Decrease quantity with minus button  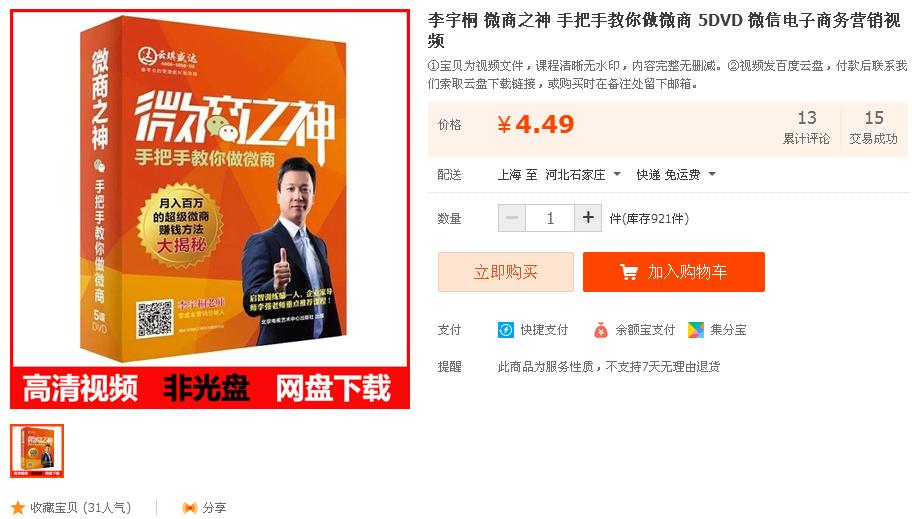[x=512, y=218]
